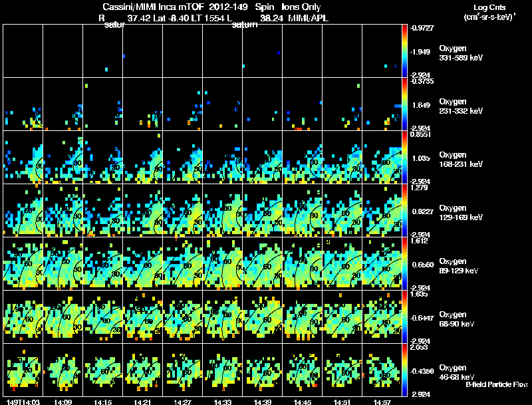This screenshot has height=405, width=532.
Task: Click the B-field Particle Flow label
Action: pyautogui.click(x=497, y=384)
